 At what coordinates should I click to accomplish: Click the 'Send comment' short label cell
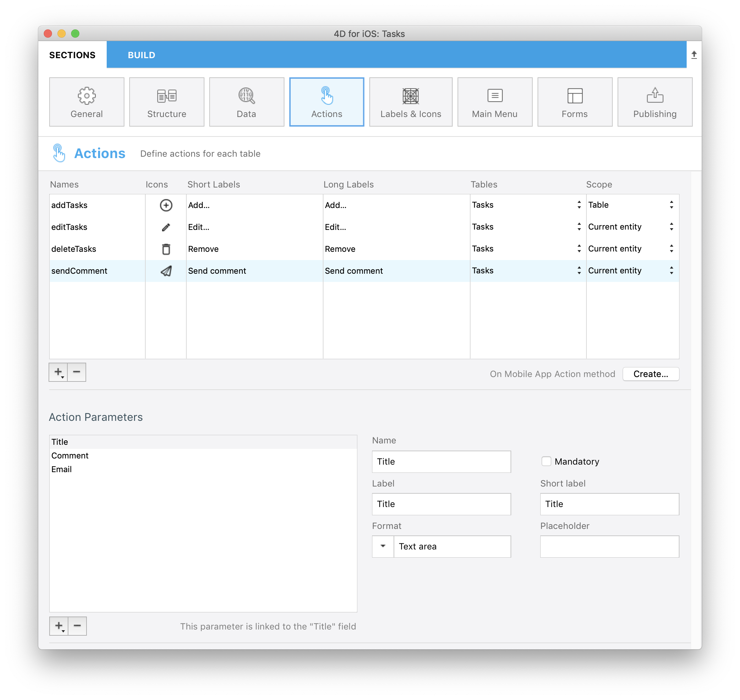254,271
